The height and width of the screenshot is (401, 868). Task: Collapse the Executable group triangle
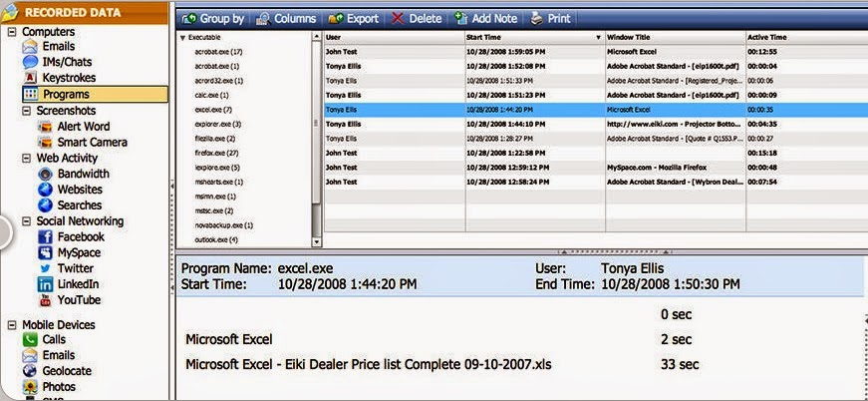pos(182,38)
